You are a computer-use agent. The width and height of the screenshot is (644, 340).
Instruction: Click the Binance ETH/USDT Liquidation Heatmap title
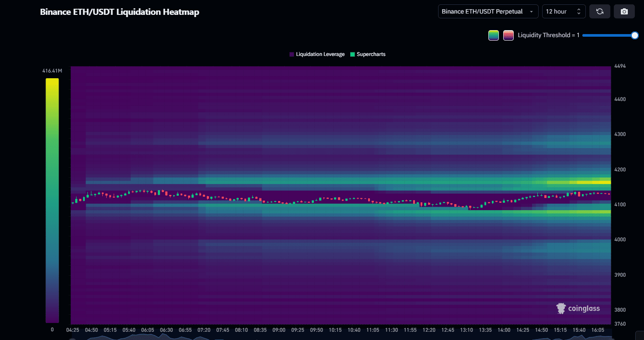point(119,12)
